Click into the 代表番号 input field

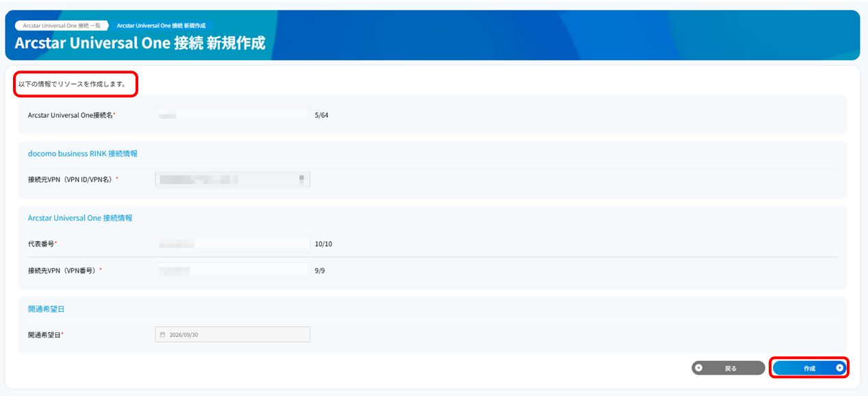pyautogui.click(x=233, y=243)
